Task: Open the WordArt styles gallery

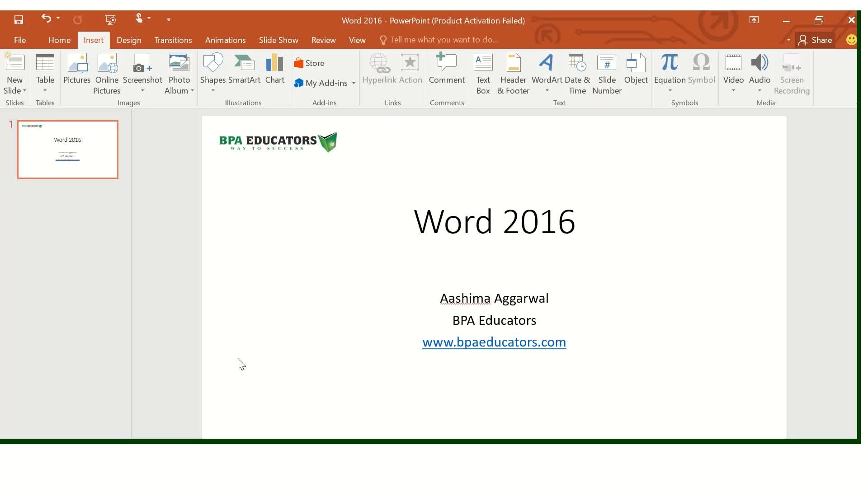Action: click(x=547, y=74)
